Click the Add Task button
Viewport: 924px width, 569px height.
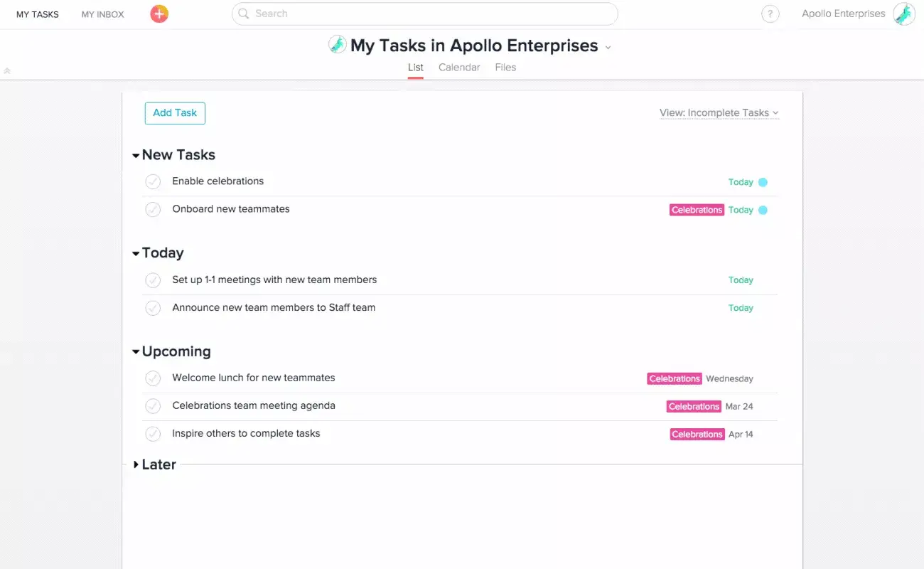point(174,112)
